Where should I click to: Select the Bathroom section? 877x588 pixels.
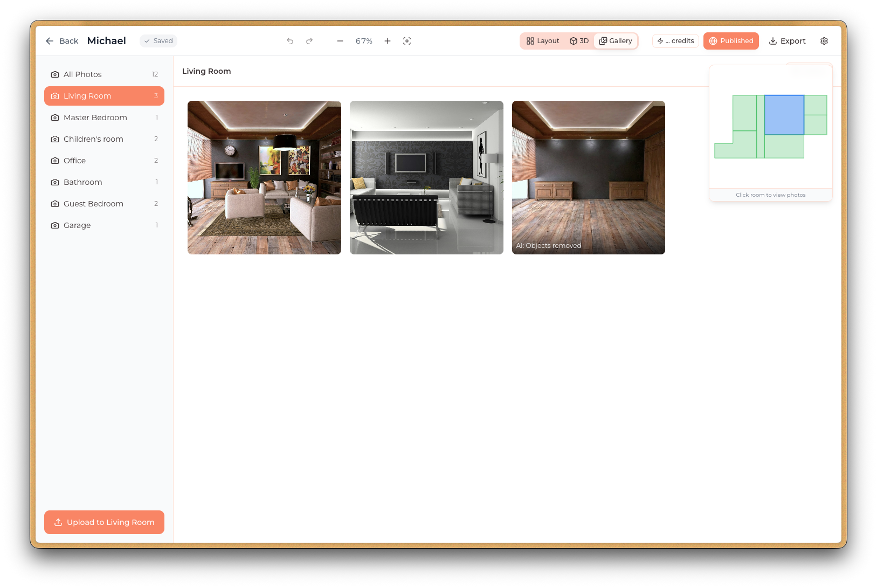[82, 182]
